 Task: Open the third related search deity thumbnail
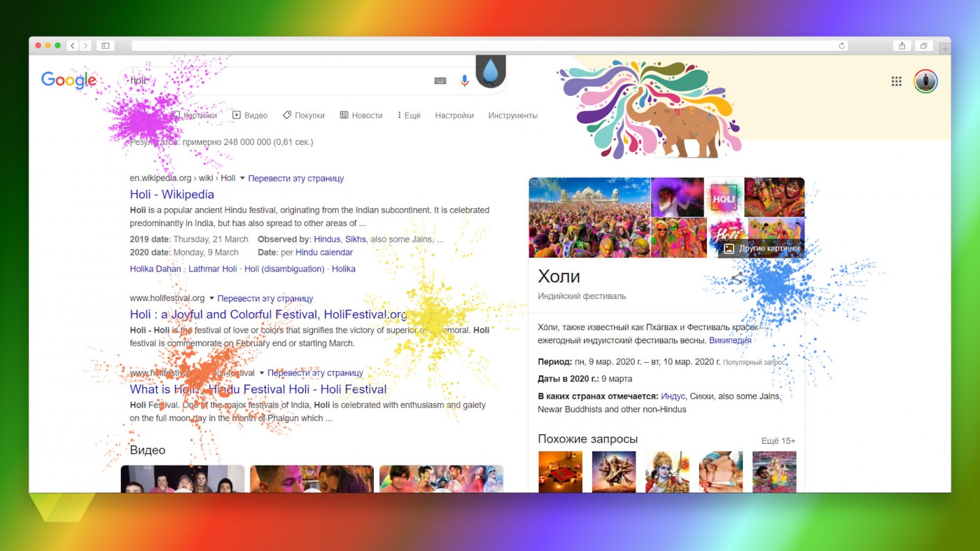[x=667, y=471]
